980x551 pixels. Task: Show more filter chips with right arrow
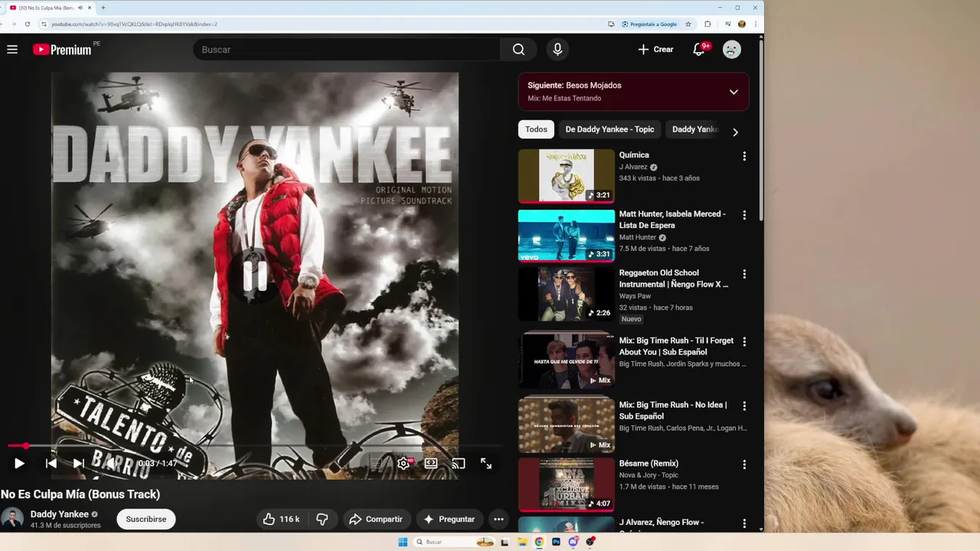pyautogui.click(x=735, y=132)
